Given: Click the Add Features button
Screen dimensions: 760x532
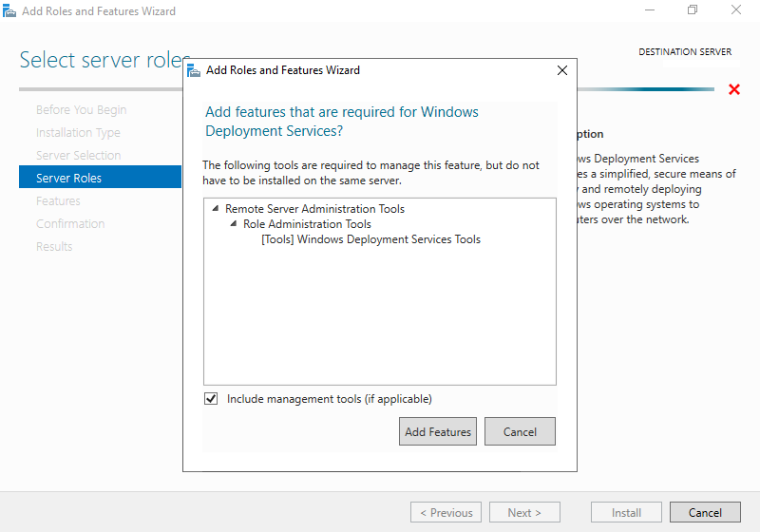Looking at the screenshot, I should pyautogui.click(x=438, y=431).
